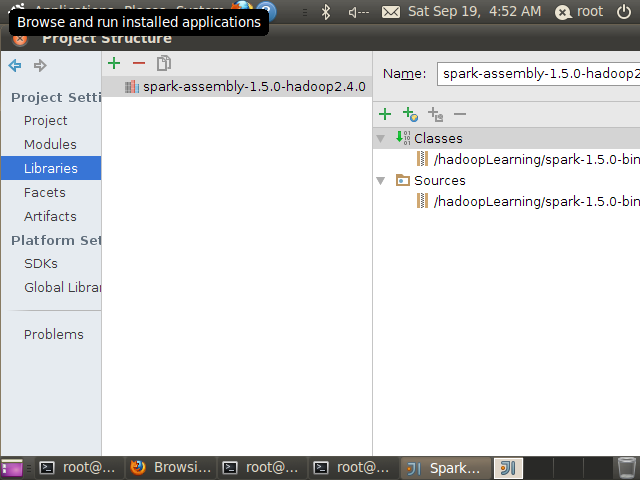The image size is (640, 480).
Task: Open Global Libraries platform settings
Action: (x=62, y=287)
